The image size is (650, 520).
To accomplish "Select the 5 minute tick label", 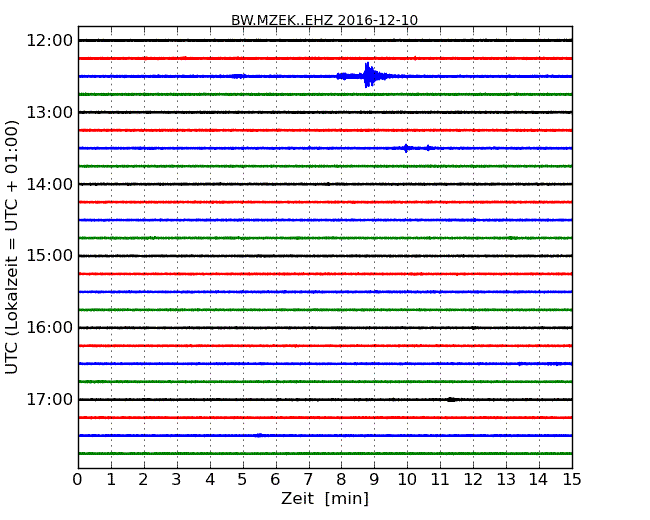I will pos(243,480).
